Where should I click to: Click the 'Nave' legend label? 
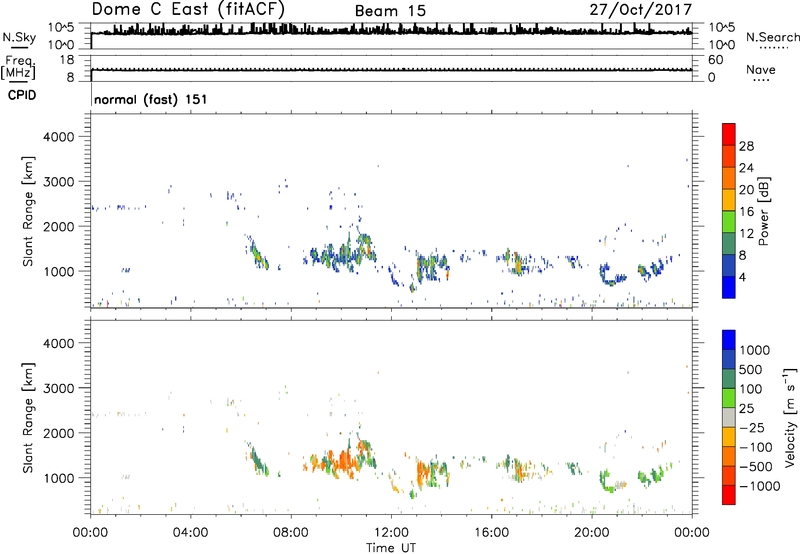coord(761,69)
